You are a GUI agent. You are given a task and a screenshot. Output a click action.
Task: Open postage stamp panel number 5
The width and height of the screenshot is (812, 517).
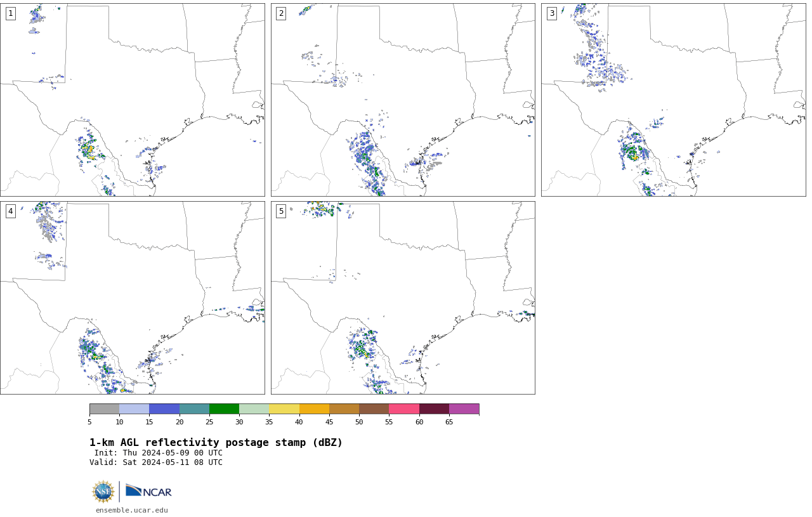[x=403, y=298]
